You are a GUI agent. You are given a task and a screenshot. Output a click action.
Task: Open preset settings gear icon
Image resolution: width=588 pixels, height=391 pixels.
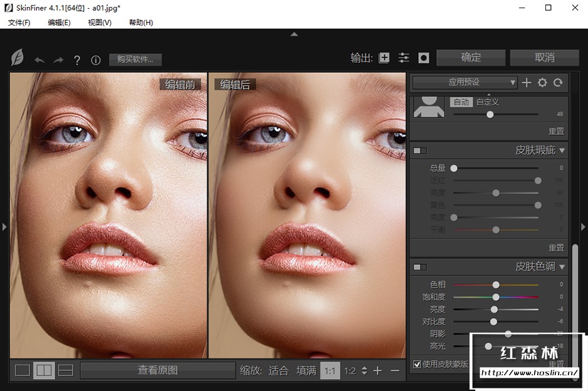[x=542, y=82]
